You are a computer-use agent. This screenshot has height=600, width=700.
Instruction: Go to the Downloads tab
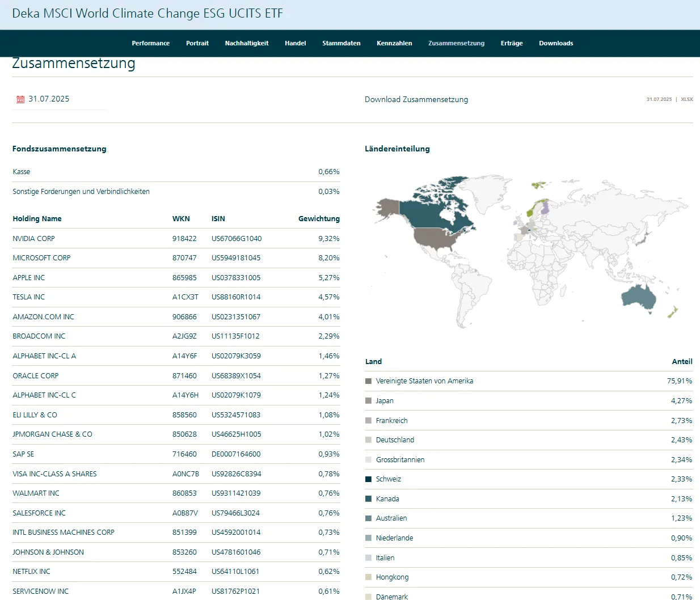coord(556,43)
